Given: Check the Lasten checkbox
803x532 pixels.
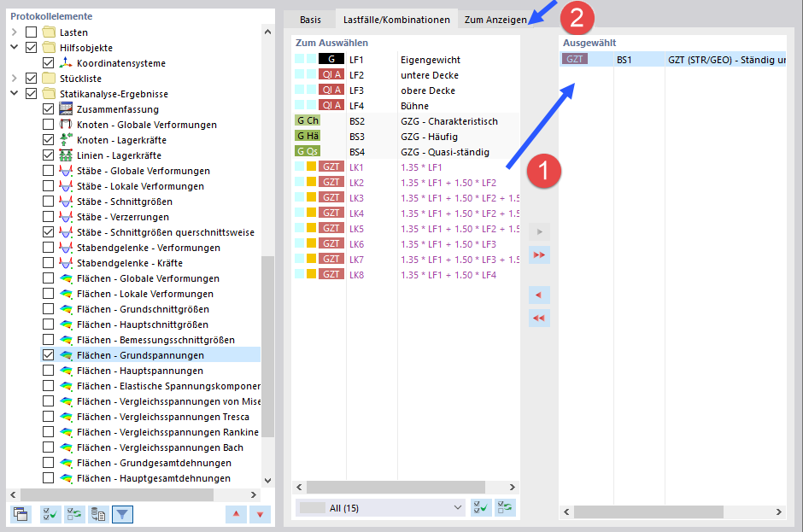Looking at the screenshot, I should (32, 32).
